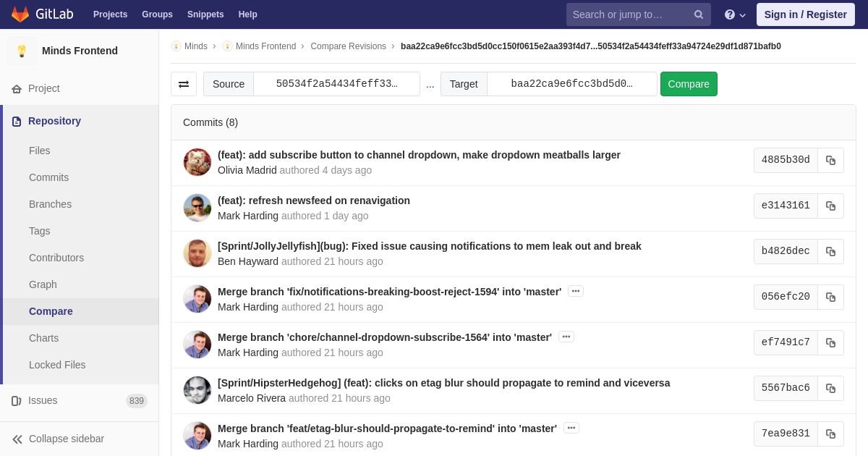The image size is (868, 456).
Task: Open Help question mark menu
Action: tap(735, 14)
